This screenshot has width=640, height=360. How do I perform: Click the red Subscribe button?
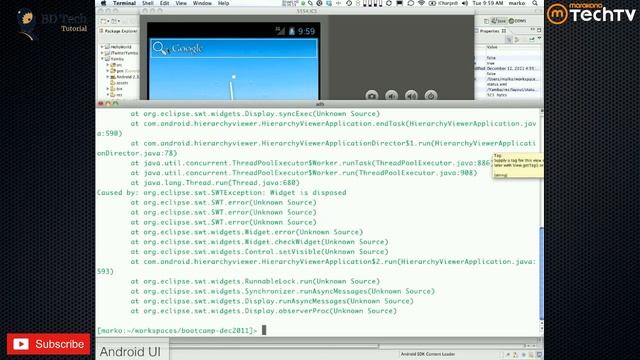point(48,344)
